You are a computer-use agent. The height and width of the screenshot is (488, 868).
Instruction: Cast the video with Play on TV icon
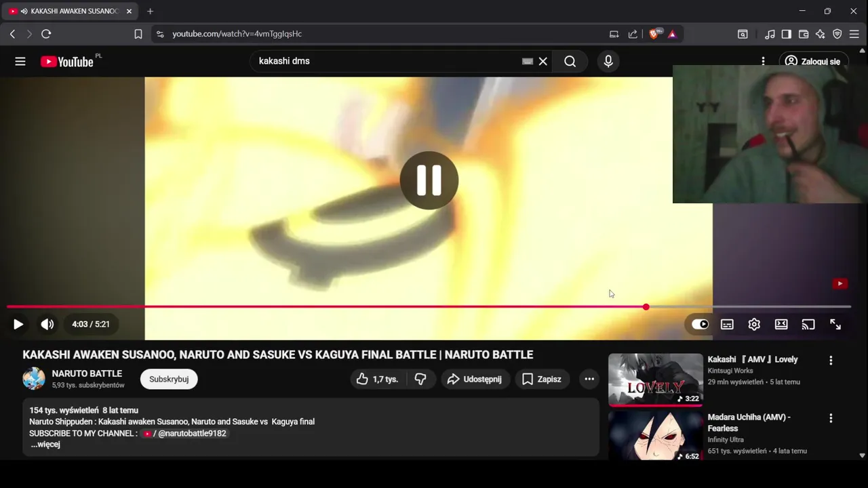click(x=808, y=325)
